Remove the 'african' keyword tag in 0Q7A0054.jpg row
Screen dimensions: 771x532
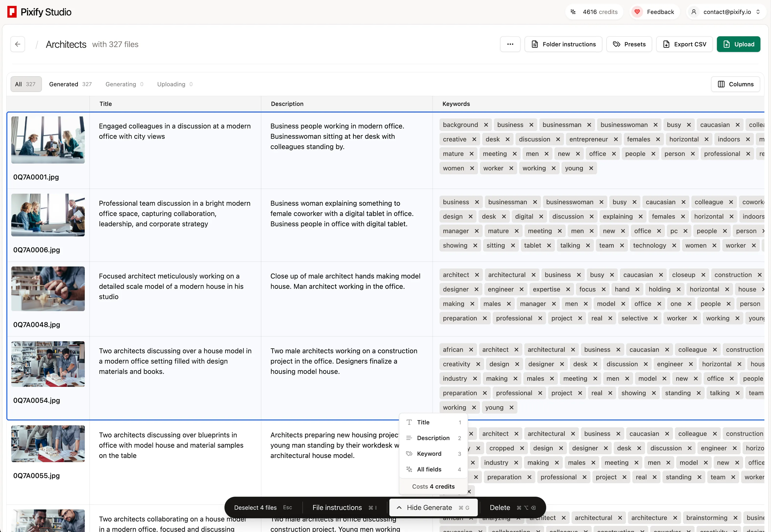tap(471, 349)
